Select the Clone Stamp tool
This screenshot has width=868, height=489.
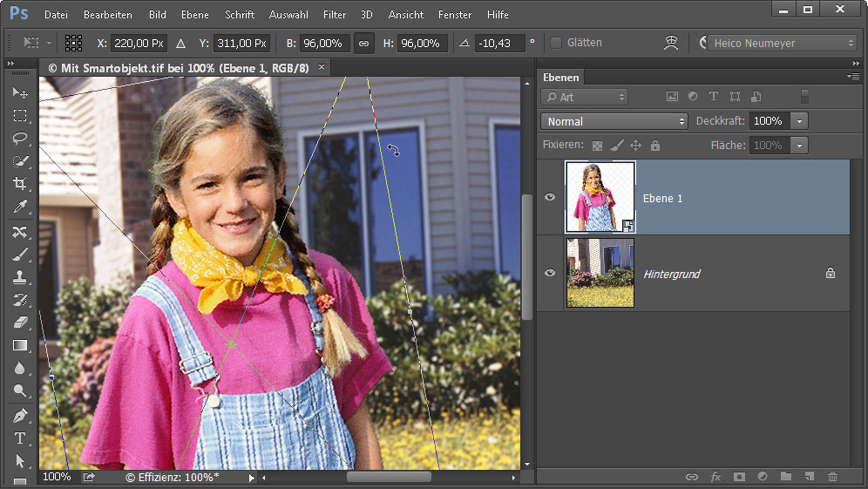tap(20, 277)
